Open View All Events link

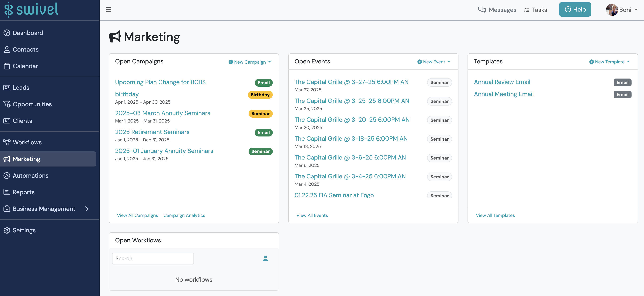(x=312, y=215)
